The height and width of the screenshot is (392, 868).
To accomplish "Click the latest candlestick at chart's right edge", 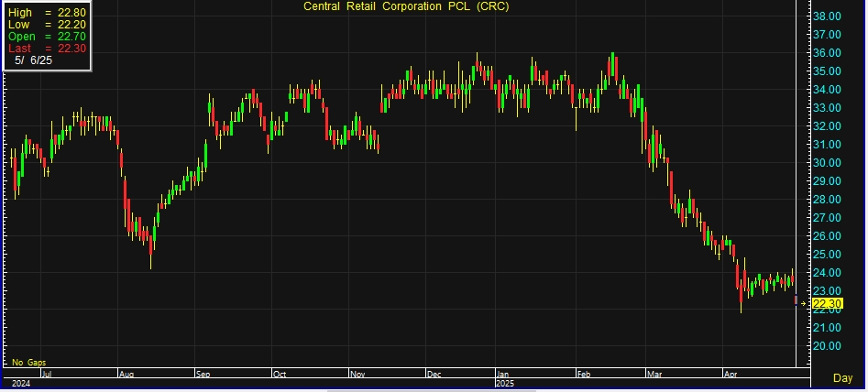I will (796, 300).
